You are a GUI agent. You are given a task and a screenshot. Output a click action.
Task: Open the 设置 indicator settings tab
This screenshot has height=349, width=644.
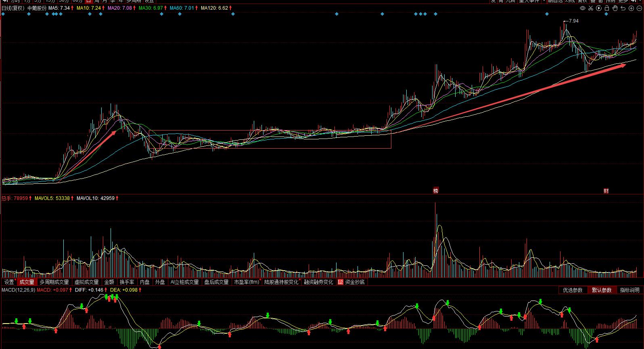(9, 282)
